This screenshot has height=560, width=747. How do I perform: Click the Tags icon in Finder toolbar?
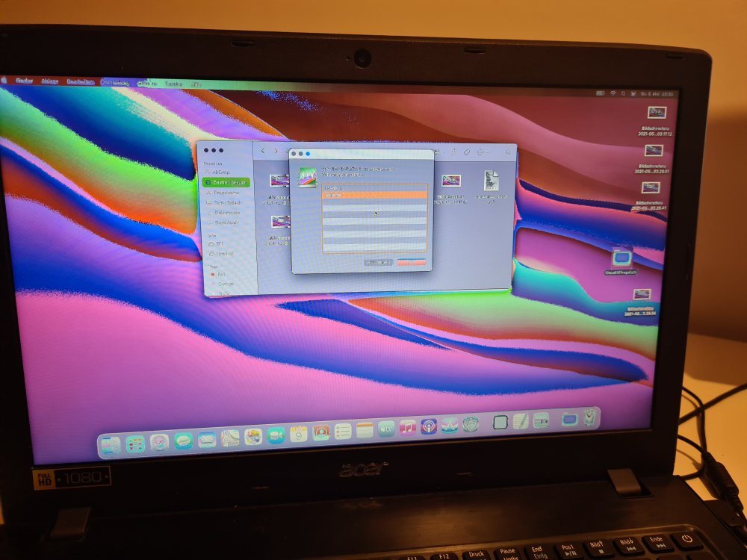pyautogui.click(x=467, y=152)
